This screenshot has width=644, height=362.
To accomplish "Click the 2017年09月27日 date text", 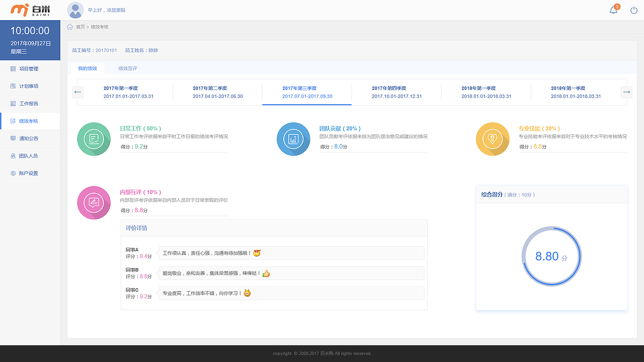I will [31, 44].
